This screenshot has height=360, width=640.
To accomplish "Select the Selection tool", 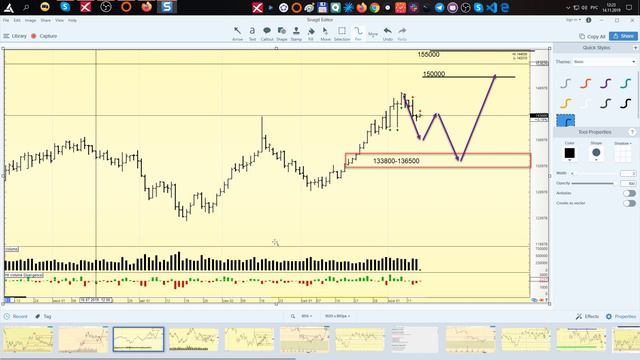I will click(x=342, y=33).
